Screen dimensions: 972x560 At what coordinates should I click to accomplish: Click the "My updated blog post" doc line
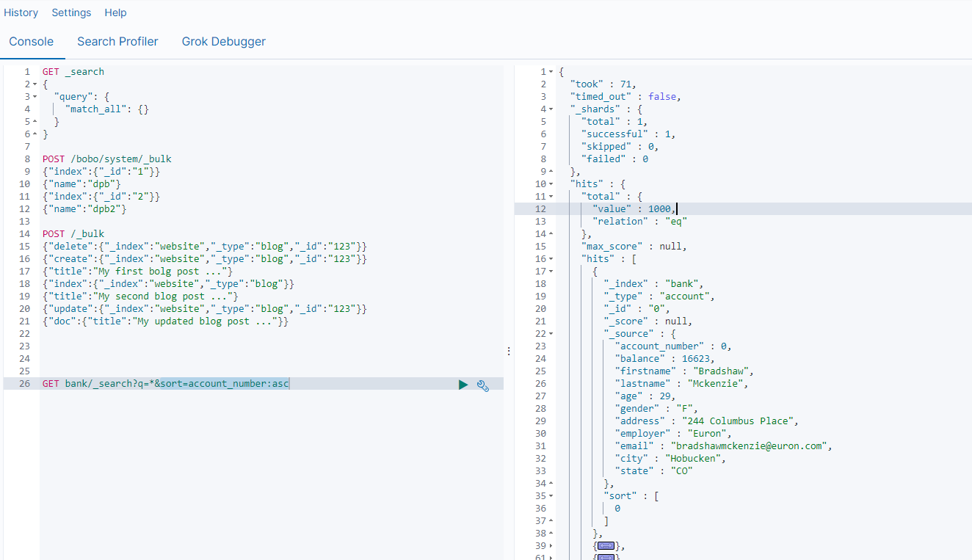pyautogui.click(x=166, y=321)
